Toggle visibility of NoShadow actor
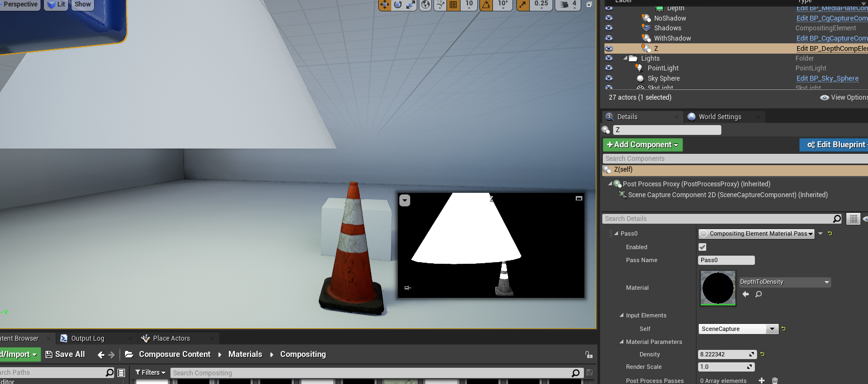Viewport: 868px width, 384px height. (609, 18)
